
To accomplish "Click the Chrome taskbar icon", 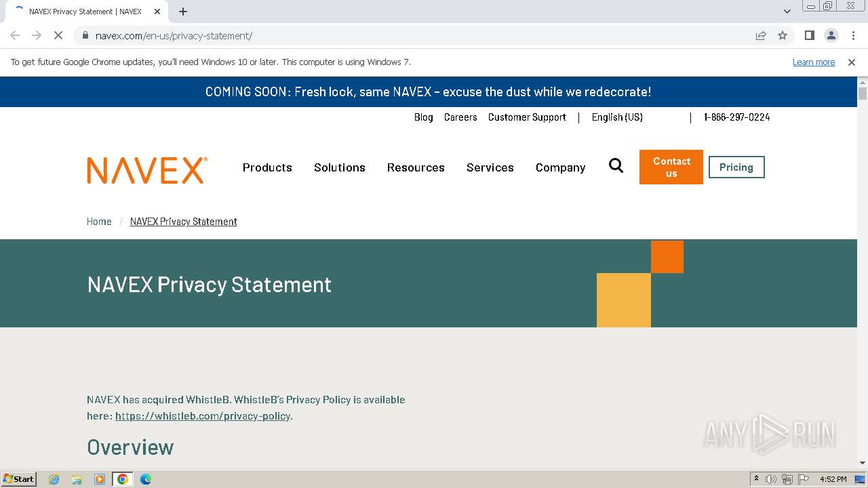I will click(122, 479).
